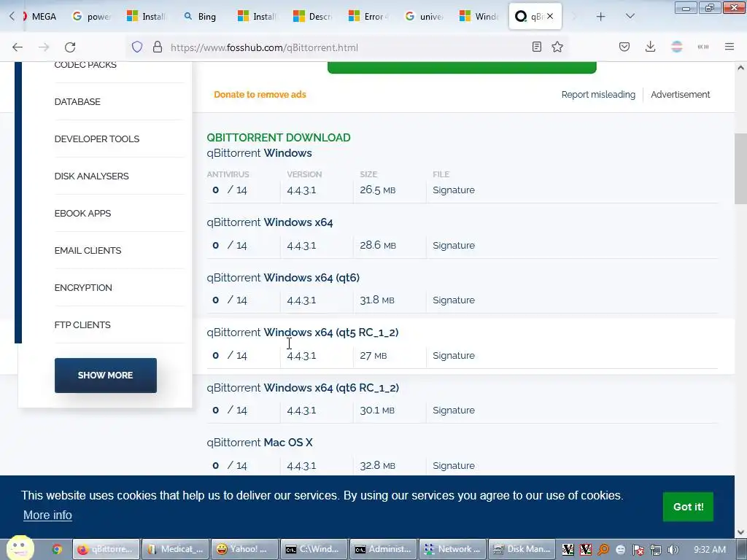
Task: Open the EMAIL CLIENTS category
Action: [x=88, y=251]
